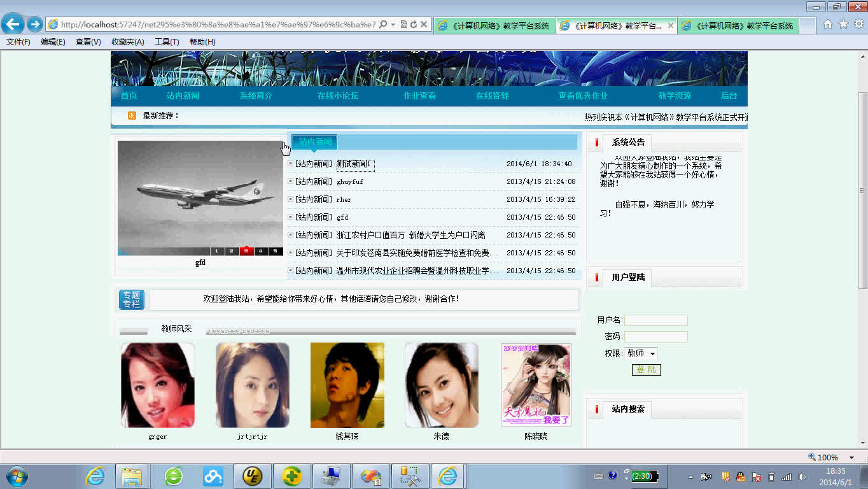
Task: Open news item ghuyfuf
Action: 350,182
